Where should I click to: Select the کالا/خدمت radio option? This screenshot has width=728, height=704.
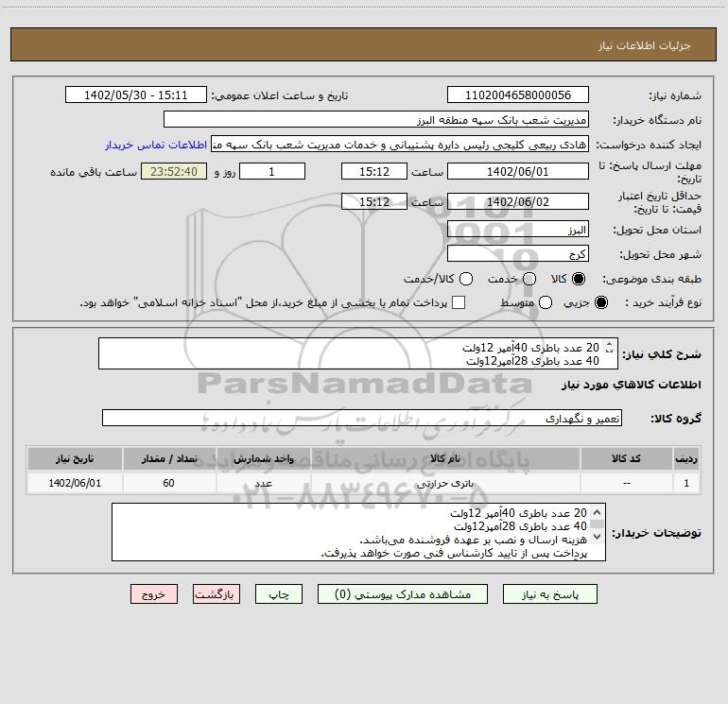[466, 279]
